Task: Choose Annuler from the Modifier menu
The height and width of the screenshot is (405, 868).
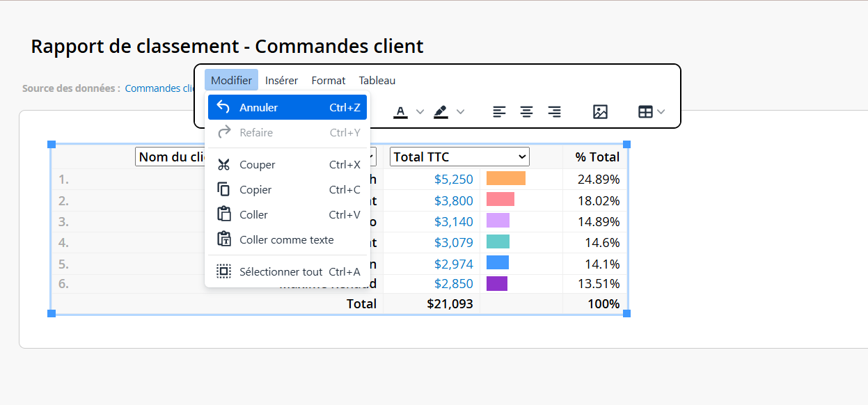Action: coord(287,107)
